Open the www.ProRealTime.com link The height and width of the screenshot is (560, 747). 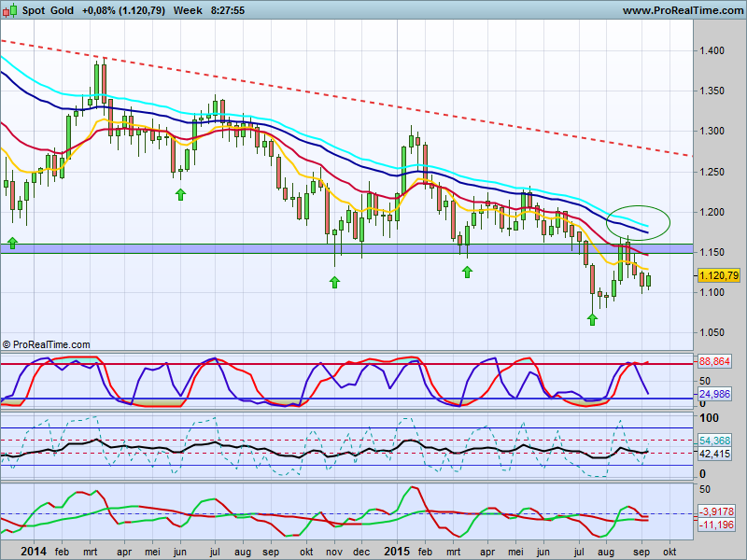click(683, 10)
